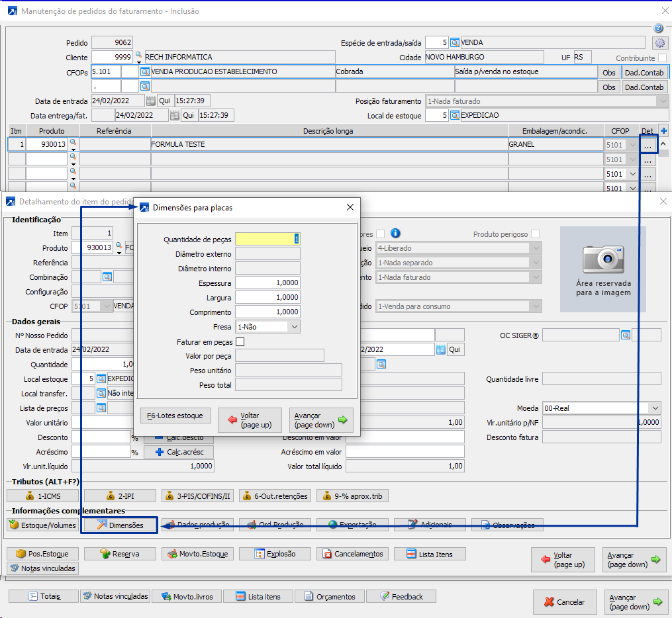The image size is (672, 618).
Task: Check the Produto perigoso checkbox
Action: [x=535, y=234]
